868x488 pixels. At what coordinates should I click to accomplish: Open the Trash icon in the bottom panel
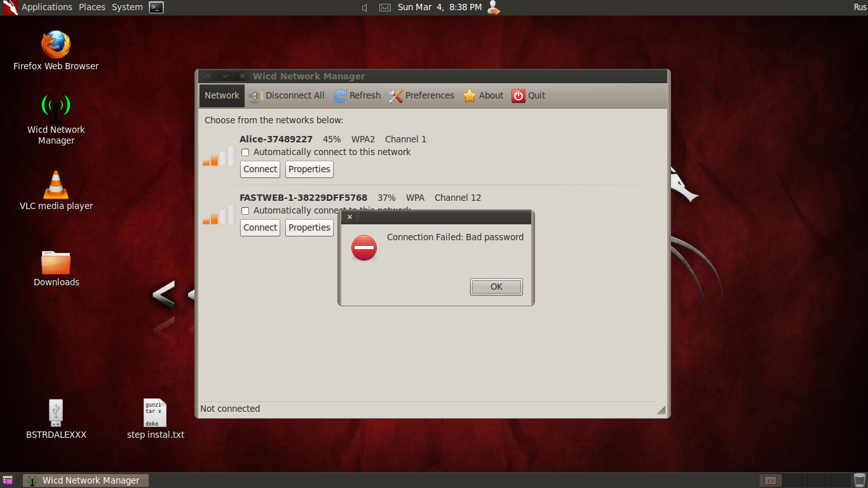(x=860, y=480)
